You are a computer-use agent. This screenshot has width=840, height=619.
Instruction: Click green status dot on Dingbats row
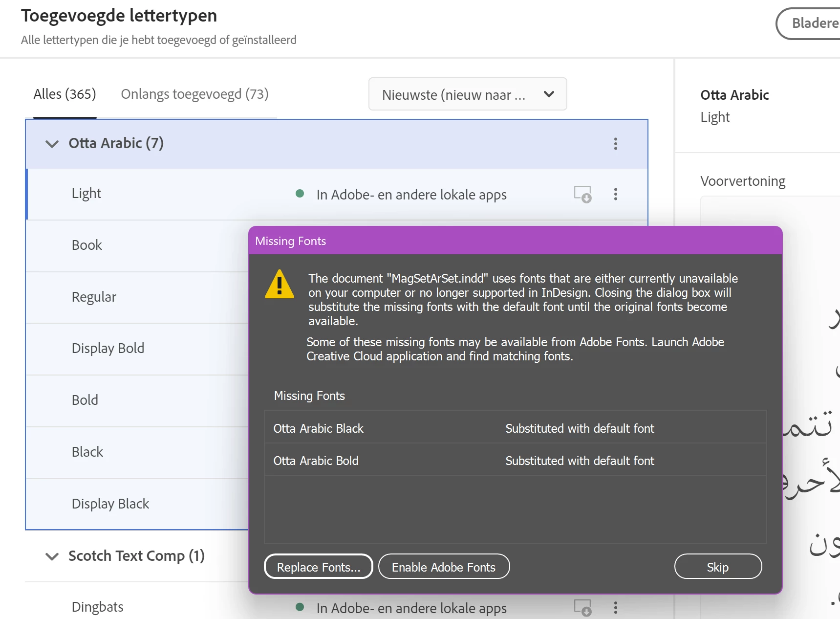point(300,607)
